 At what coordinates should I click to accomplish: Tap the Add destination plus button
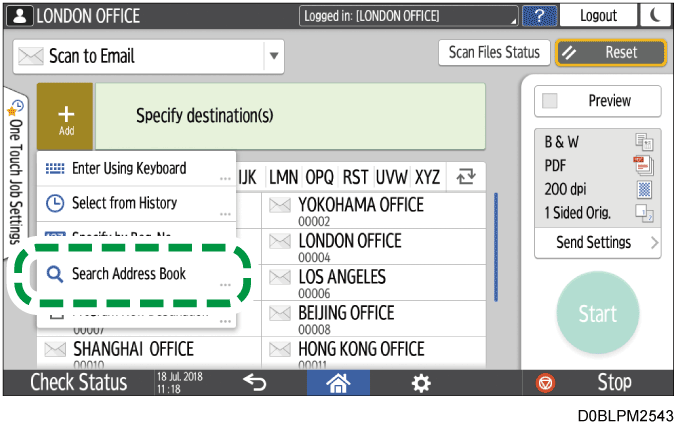tap(66, 116)
